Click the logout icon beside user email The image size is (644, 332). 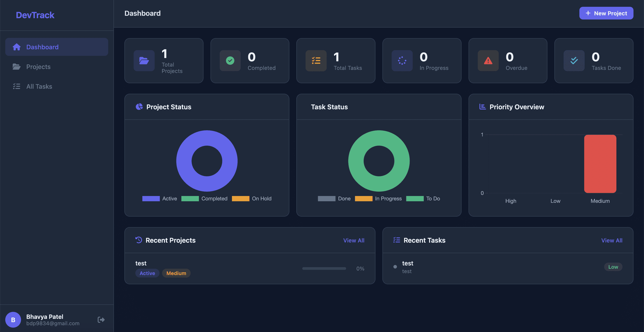101,320
